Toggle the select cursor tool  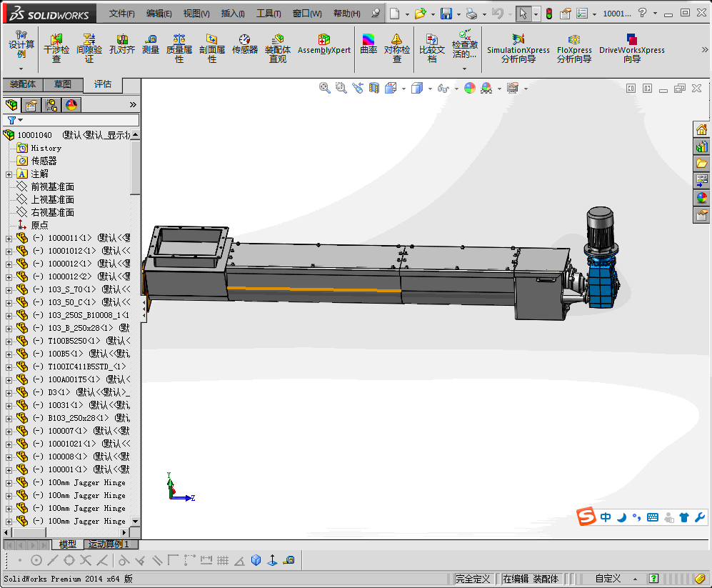point(523,14)
